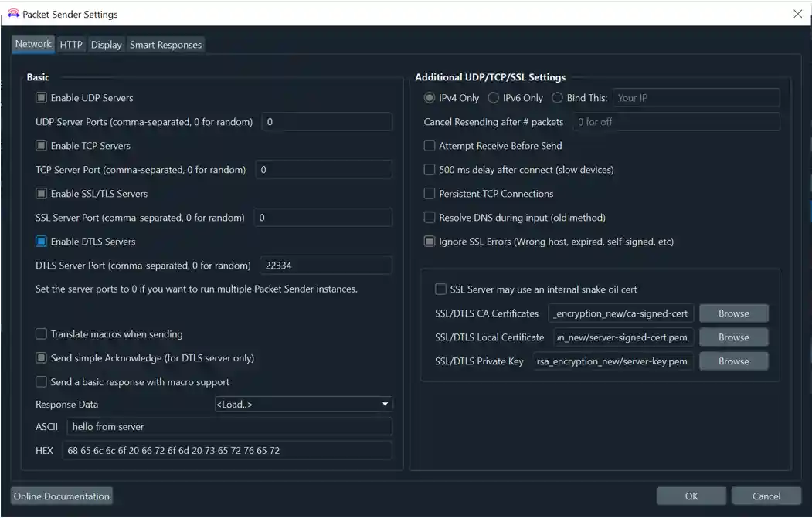Enable Attempt Receive Before Send
Image resolution: width=812 pixels, height=518 pixels.
point(429,145)
